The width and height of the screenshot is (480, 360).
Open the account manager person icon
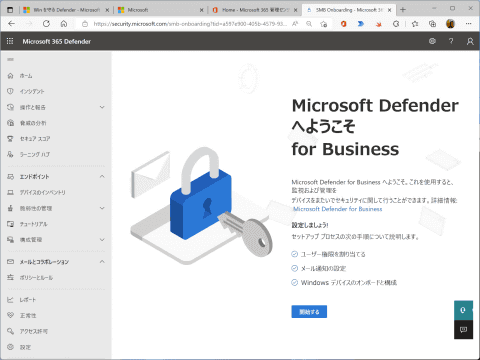coord(470,41)
